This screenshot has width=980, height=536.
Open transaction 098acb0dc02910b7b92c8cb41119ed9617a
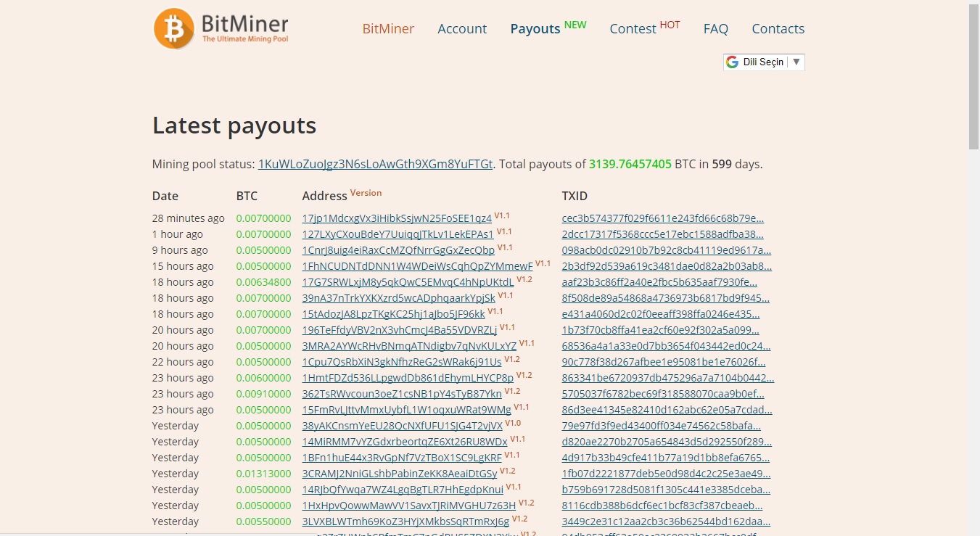(667, 250)
